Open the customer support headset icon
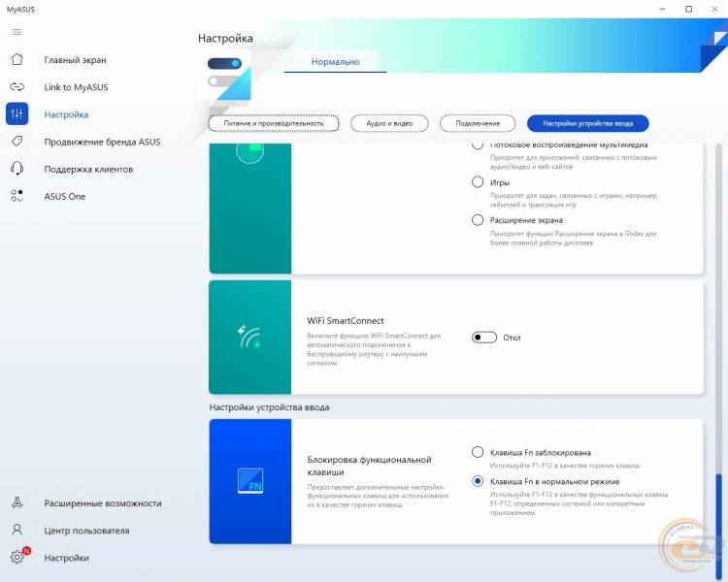728x582 pixels. [17, 169]
